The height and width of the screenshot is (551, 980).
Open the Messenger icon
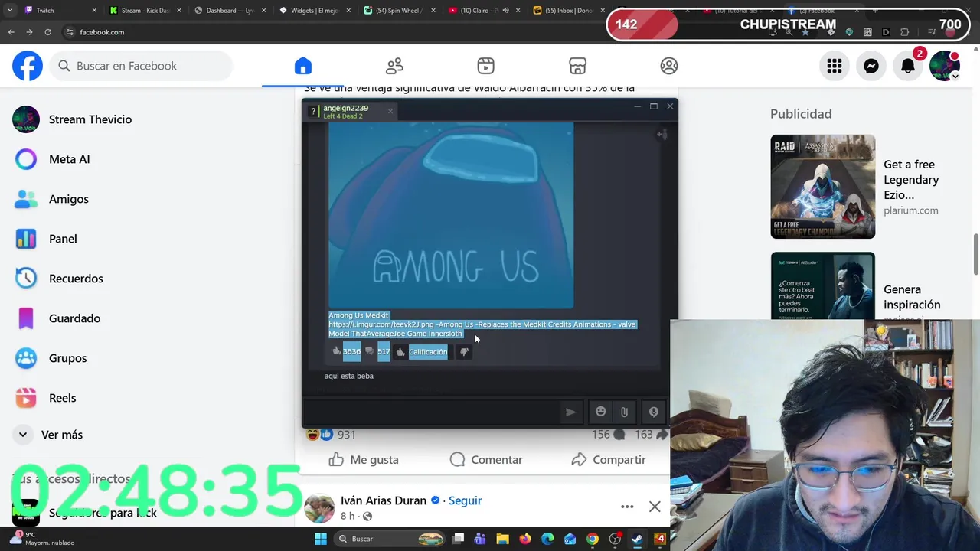tap(871, 66)
